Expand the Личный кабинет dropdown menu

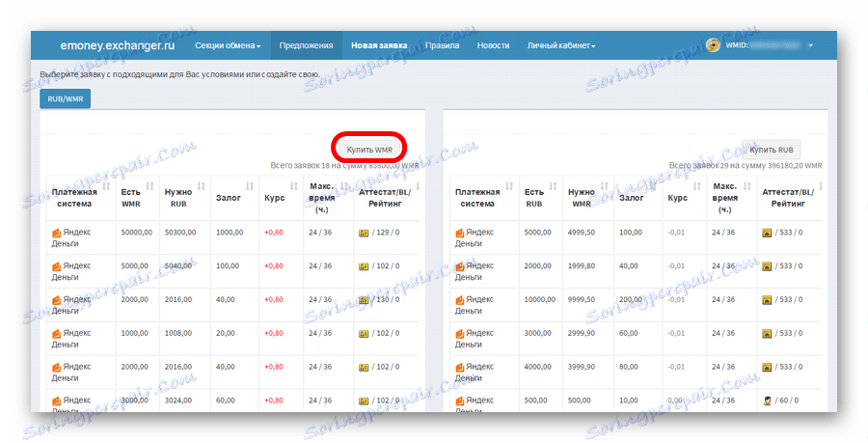561,45
